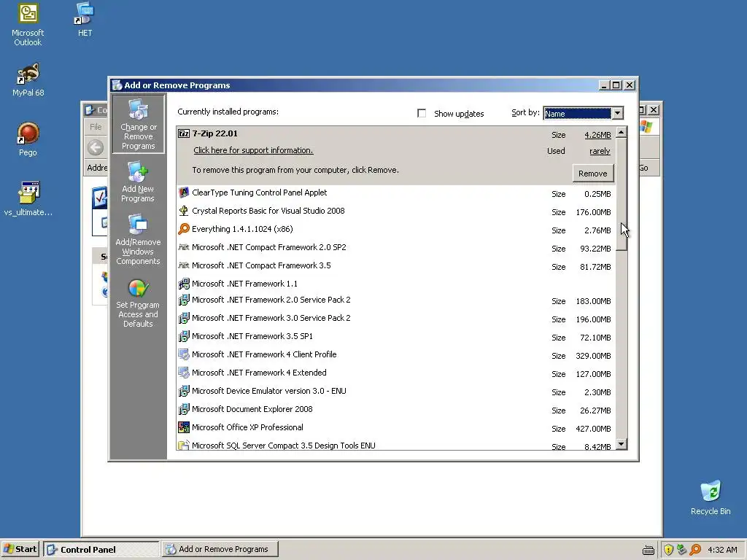Click the Currently installed programs label

(228, 112)
